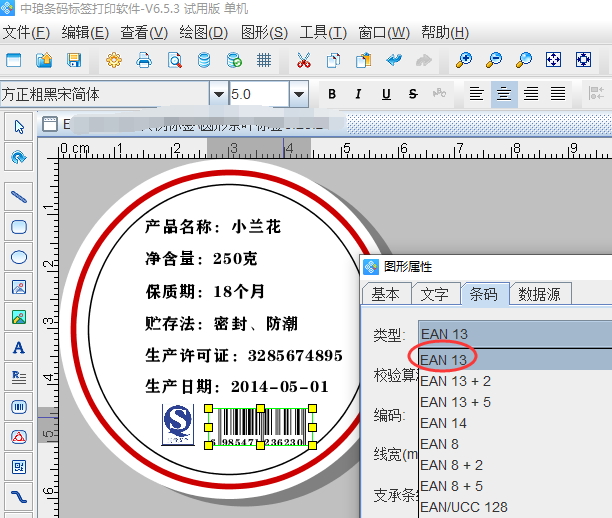Cut selection with scissors icon
This screenshot has height=518, width=612.
[304, 61]
